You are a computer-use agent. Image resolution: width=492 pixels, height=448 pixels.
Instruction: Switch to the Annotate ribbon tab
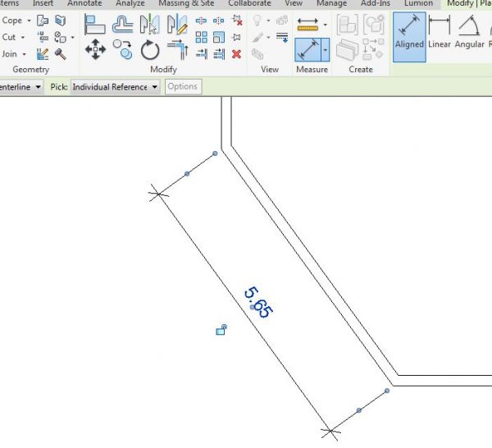(x=84, y=3)
